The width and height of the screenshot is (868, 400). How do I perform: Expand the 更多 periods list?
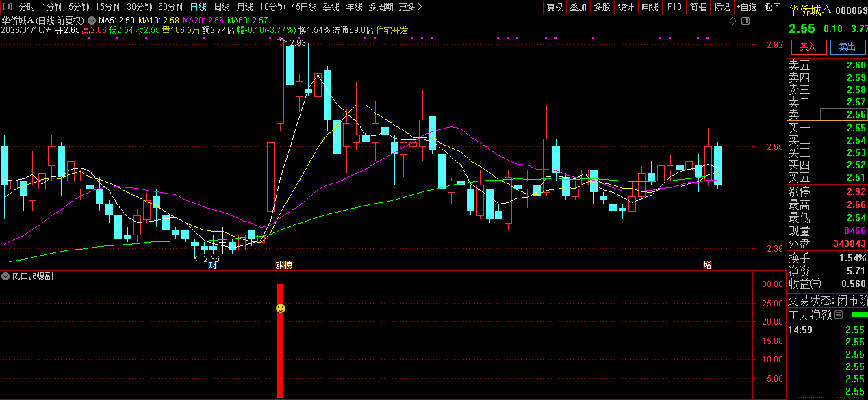[410, 7]
